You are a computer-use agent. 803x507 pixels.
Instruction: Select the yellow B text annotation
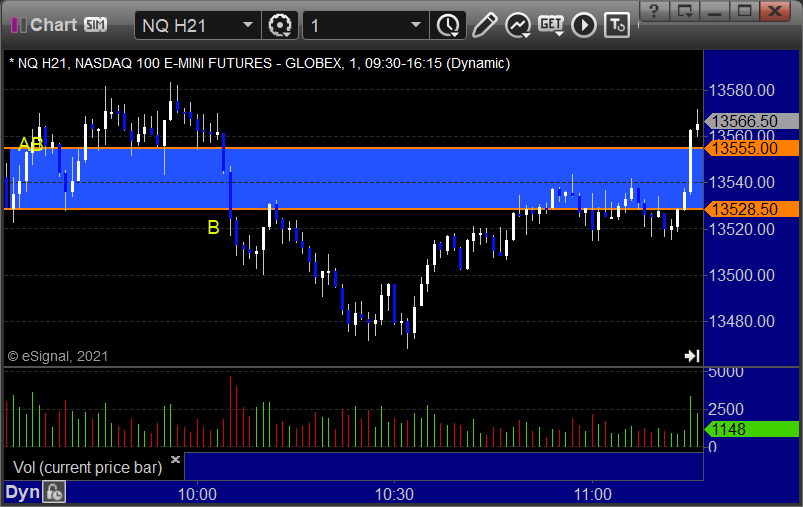click(x=214, y=227)
